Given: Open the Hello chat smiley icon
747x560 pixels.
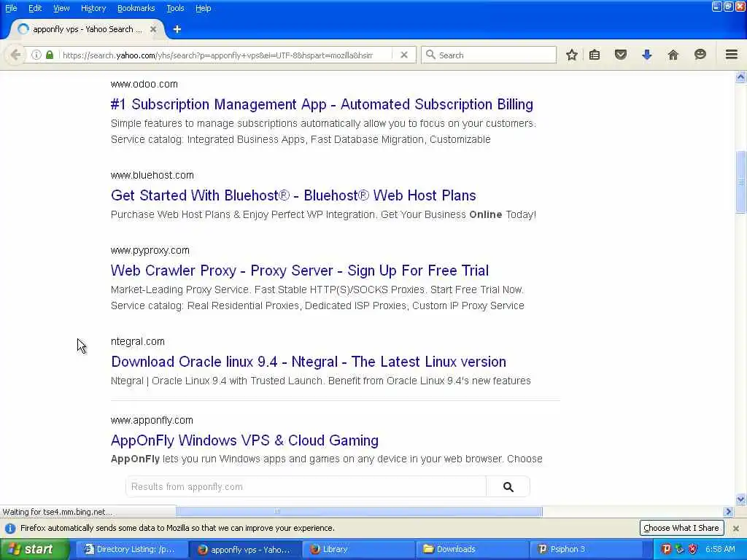Looking at the screenshot, I should coord(700,54).
